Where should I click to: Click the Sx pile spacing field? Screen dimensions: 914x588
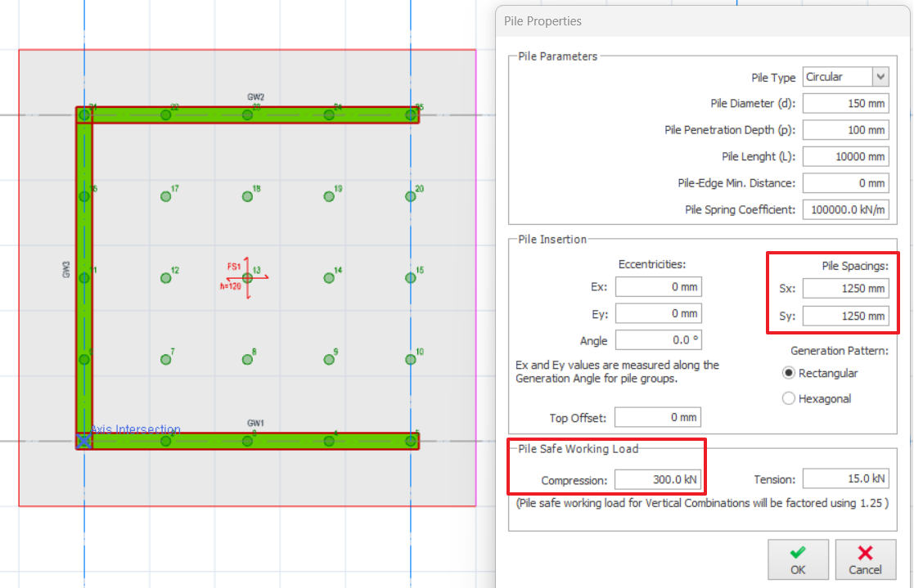[845, 289]
